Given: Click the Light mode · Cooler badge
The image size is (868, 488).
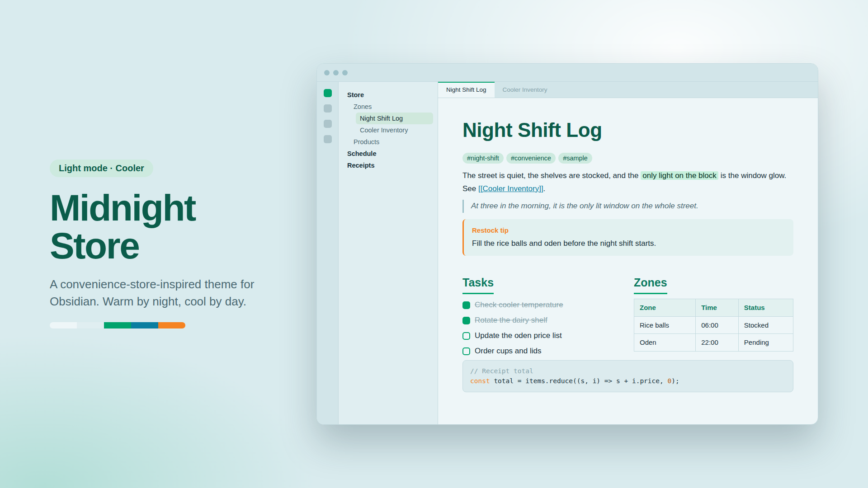Looking at the screenshot, I should click(101, 168).
